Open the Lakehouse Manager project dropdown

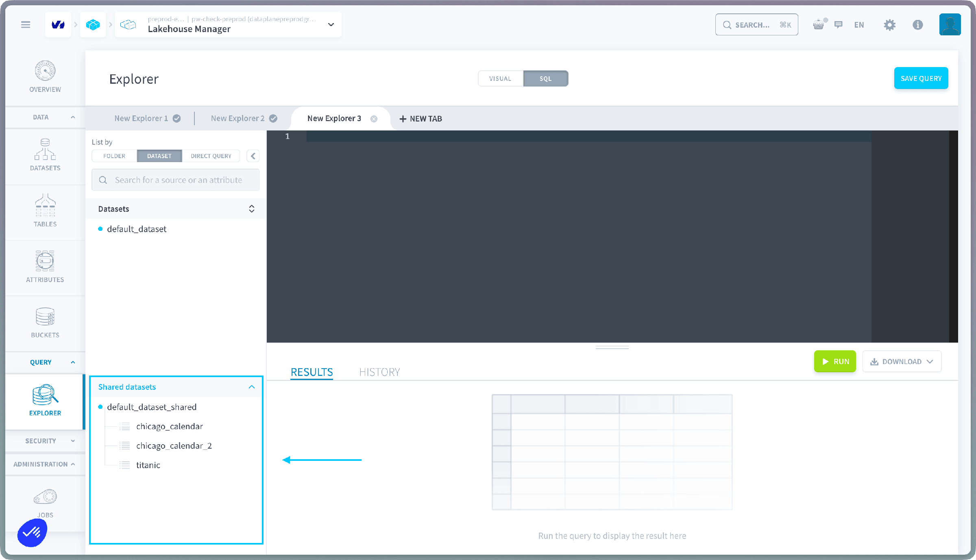331,25
